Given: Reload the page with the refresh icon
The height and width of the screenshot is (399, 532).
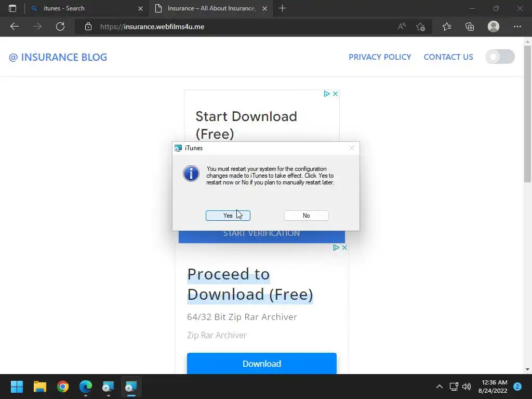Looking at the screenshot, I should tap(60, 26).
